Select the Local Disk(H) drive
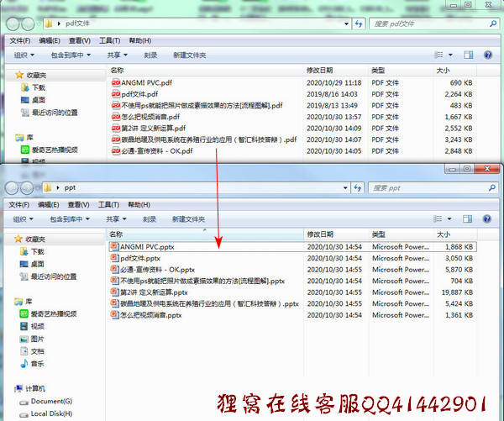 [50, 413]
